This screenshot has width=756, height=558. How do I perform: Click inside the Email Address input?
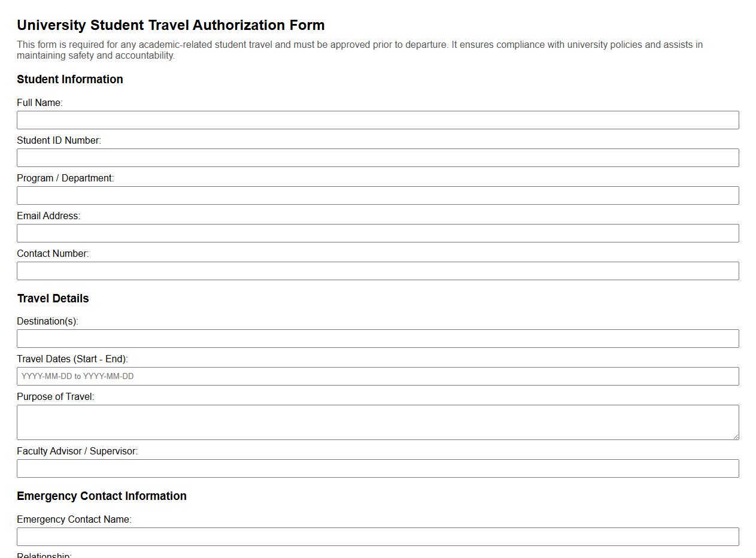tap(377, 233)
